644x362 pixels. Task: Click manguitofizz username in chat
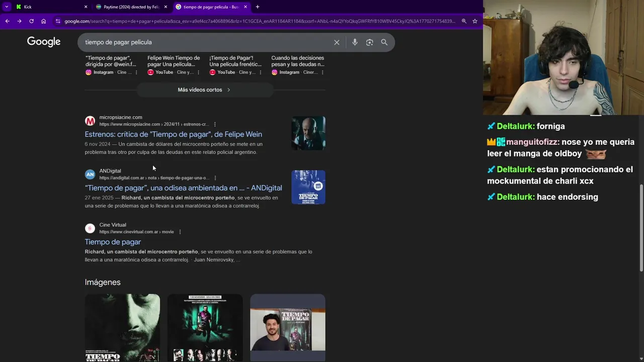coord(532,142)
